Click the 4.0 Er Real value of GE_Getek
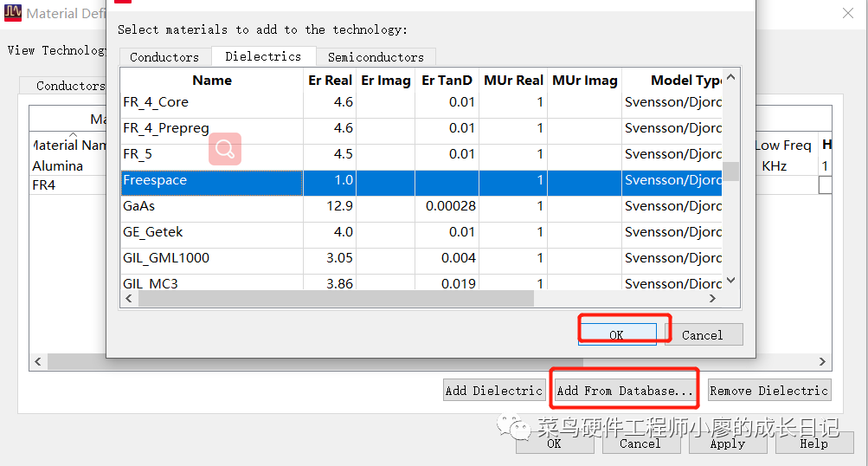The image size is (868, 466). [x=344, y=232]
